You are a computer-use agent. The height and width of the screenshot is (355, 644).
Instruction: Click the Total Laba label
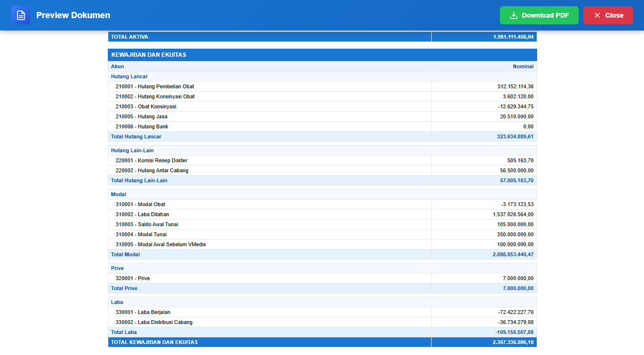[124, 332]
